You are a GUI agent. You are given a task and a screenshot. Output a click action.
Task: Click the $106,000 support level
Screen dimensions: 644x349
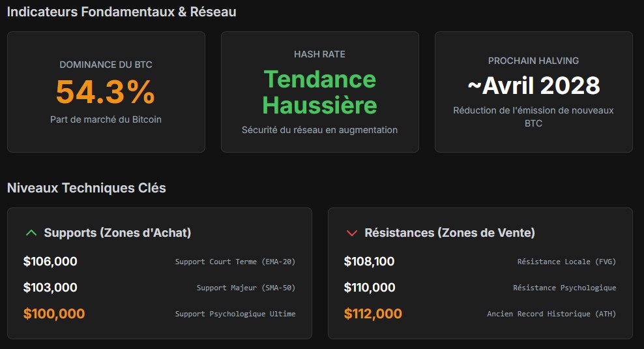[x=50, y=262]
